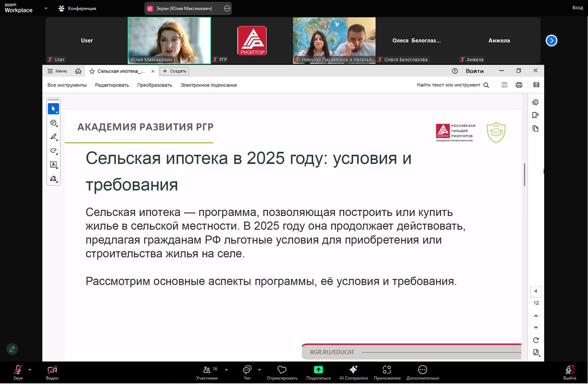Open page display settings icon at rail bottom
The image size is (588, 384).
click(536, 352)
